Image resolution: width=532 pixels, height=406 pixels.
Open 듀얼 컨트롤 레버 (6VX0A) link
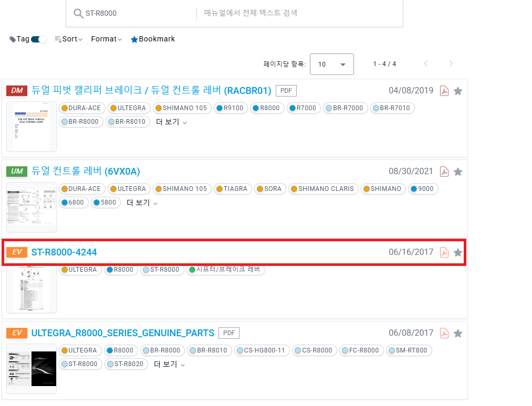[86, 171]
